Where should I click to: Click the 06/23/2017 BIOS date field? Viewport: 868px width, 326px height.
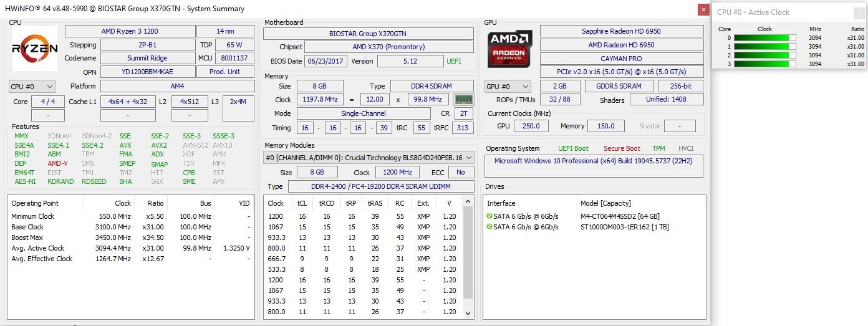pyautogui.click(x=326, y=61)
